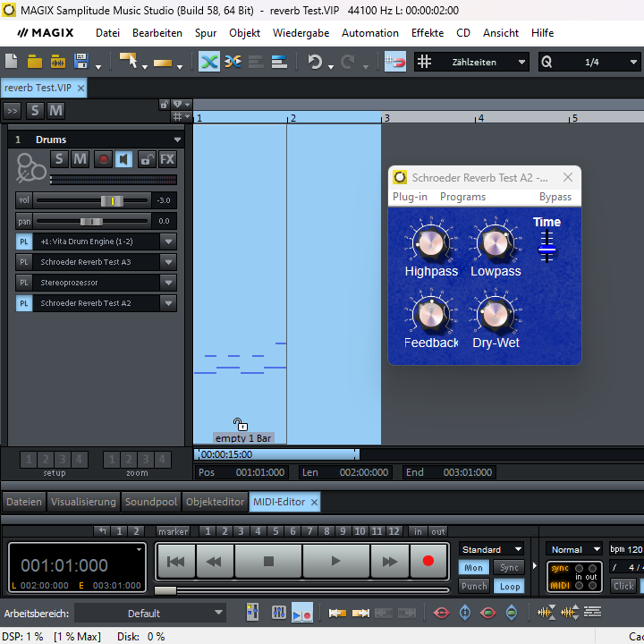Switch to the Objekteditor tab
The image size is (644, 644).
pyautogui.click(x=216, y=502)
